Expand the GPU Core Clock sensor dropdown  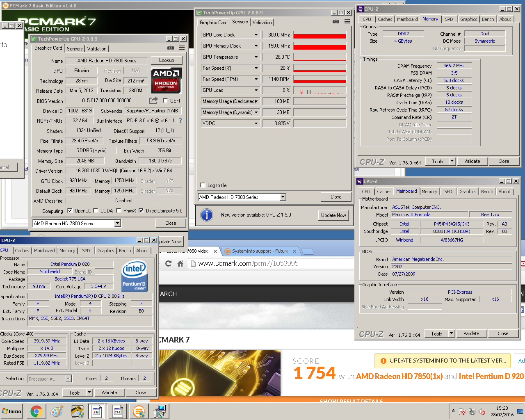pos(256,35)
